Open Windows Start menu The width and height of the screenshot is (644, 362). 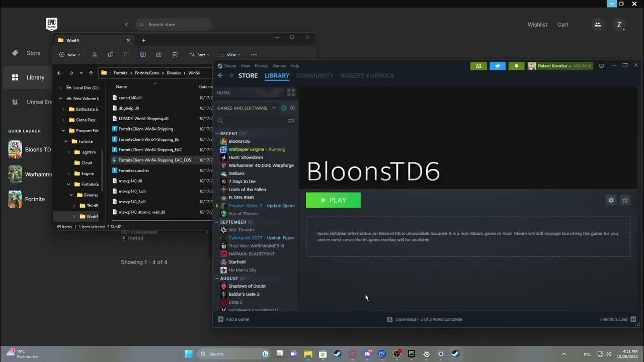point(188,354)
